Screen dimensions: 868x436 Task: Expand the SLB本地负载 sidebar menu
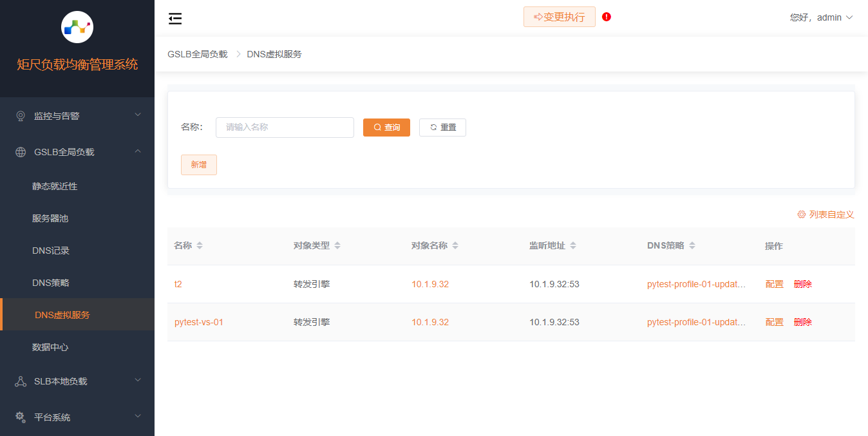tap(77, 381)
